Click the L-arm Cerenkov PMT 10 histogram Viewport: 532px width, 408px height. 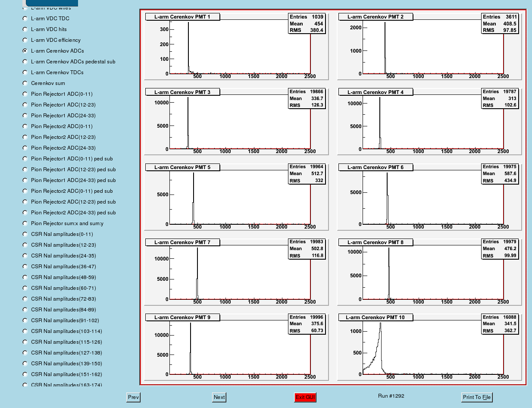(429, 347)
